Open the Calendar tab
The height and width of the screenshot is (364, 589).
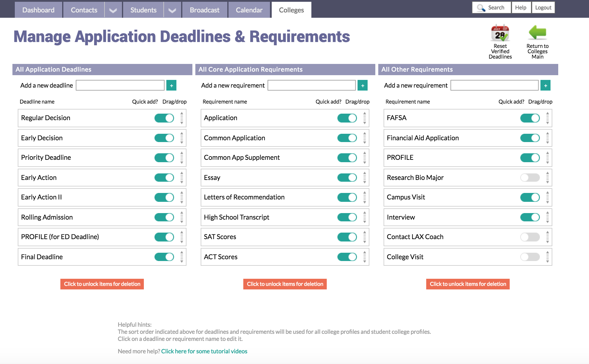point(249,10)
